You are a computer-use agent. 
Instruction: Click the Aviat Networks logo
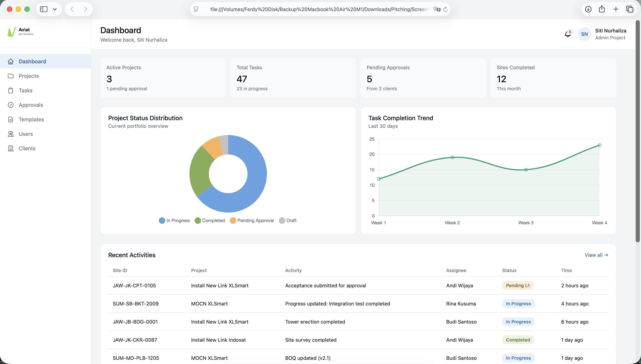pos(20,32)
